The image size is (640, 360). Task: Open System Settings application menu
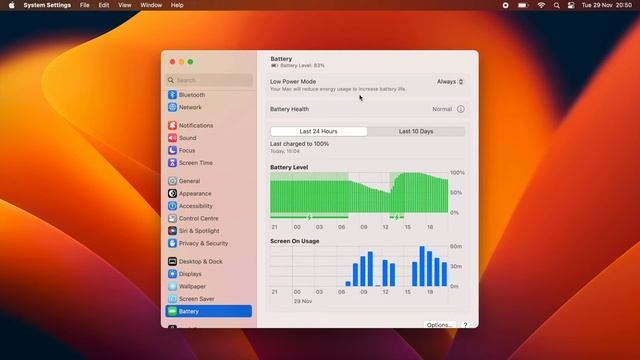tap(47, 5)
